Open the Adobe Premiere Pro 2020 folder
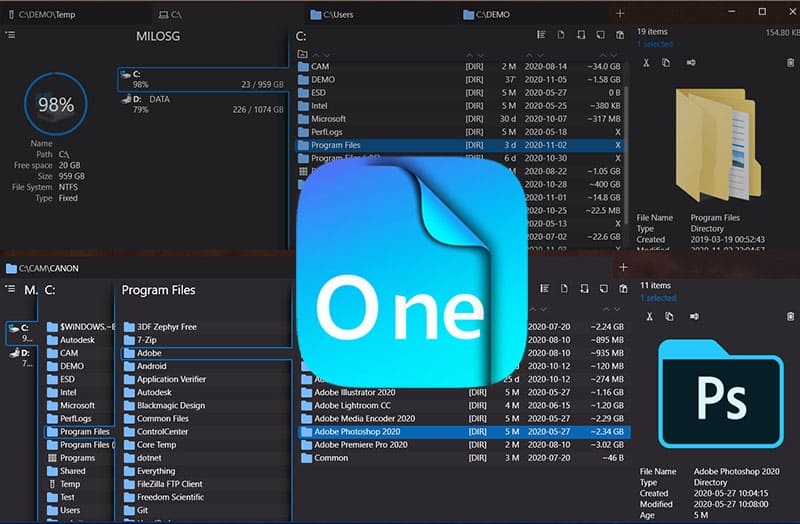The width and height of the screenshot is (800, 524). click(463, 445)
